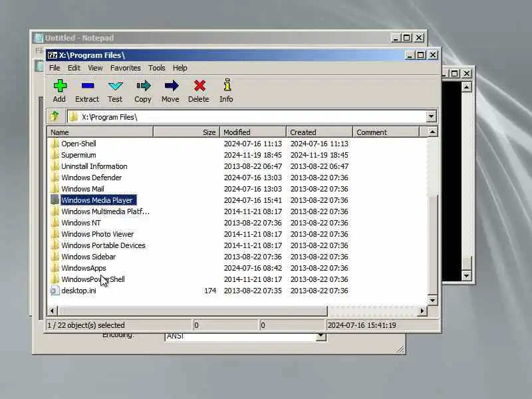Go up one folder level

click(55, 116)
